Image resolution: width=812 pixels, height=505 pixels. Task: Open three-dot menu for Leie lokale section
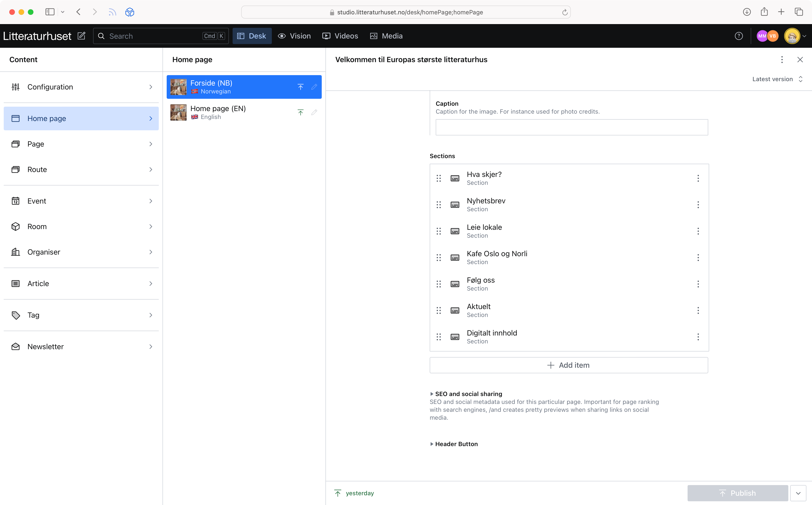point(698,231)
